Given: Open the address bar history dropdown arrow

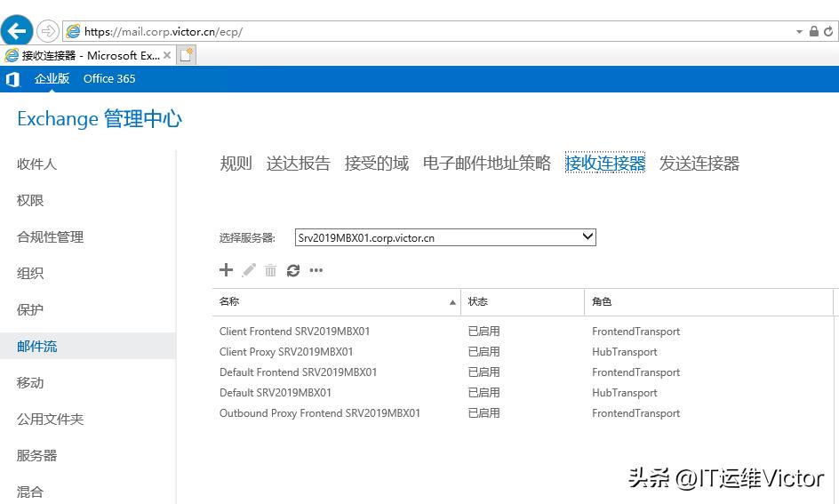Looking at the screenshot, I should tap(799, 32).
